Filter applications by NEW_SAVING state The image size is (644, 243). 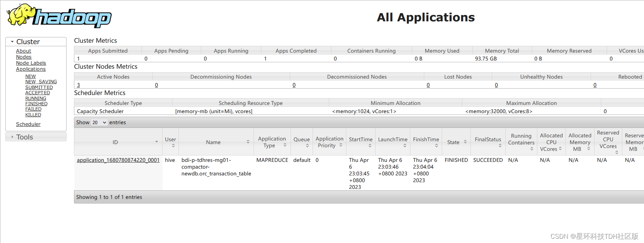pyautogui.click(x=41, y=81)
